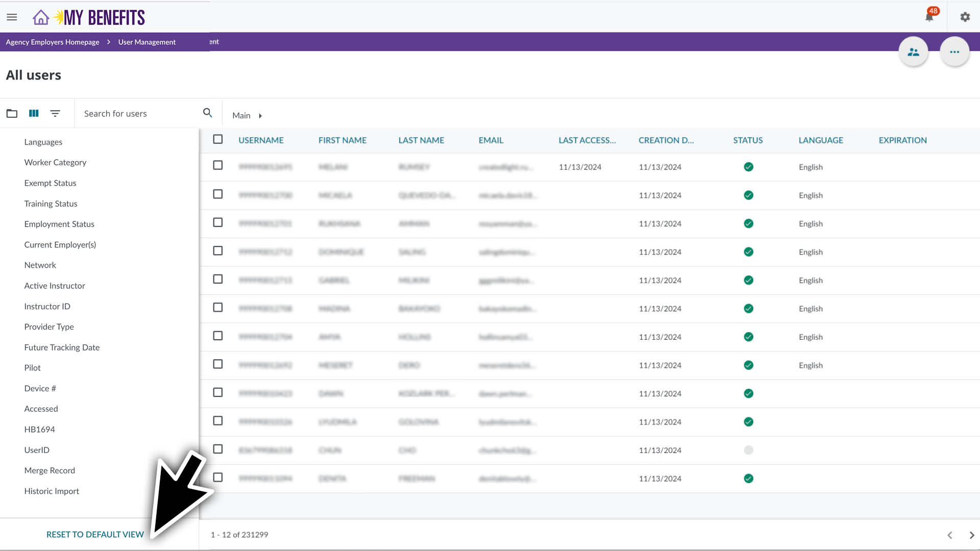980x551 pixels.
Task: Open notifications bell with 48 badge
Action: [x=929, y=17]
